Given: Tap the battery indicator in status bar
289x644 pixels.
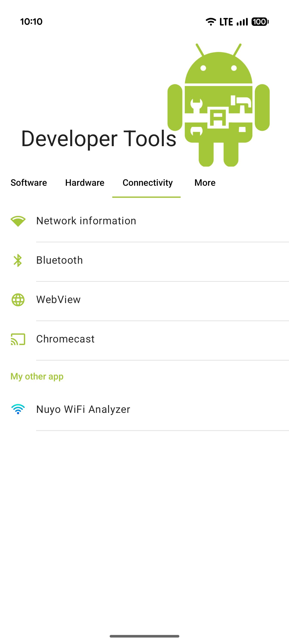Looking at the screenshot, I should tap(260, 22).
